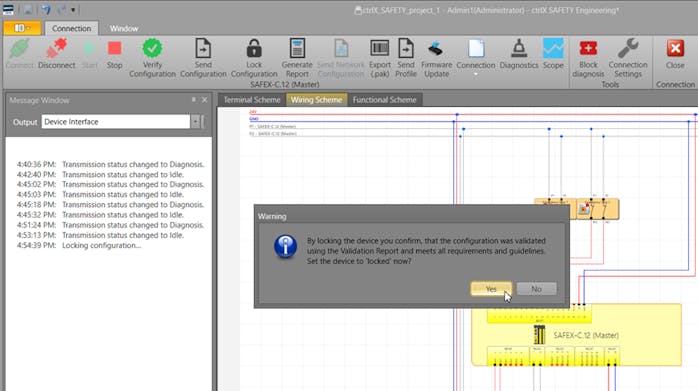The width and height of the screenshot is (698, 391).
Task: Click the 4:53:13 PM Idle log entry
Action: coord(100,235)
